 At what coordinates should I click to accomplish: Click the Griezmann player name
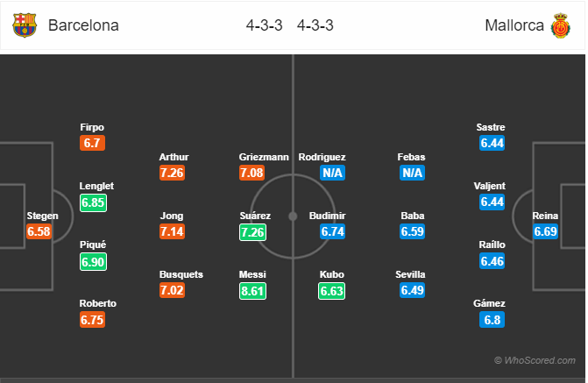(x=264, y=157)
